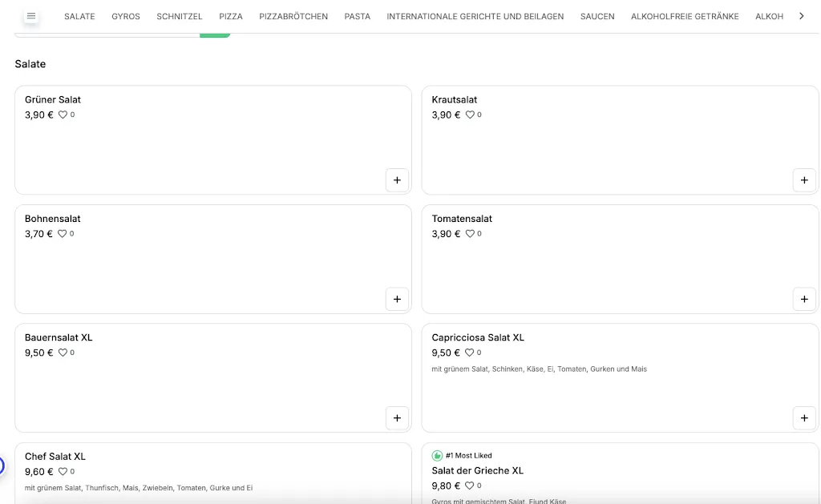This screenshot has height=504, width=821.
Task: Add Krautsalat to the cart
Action: [803, 180]
